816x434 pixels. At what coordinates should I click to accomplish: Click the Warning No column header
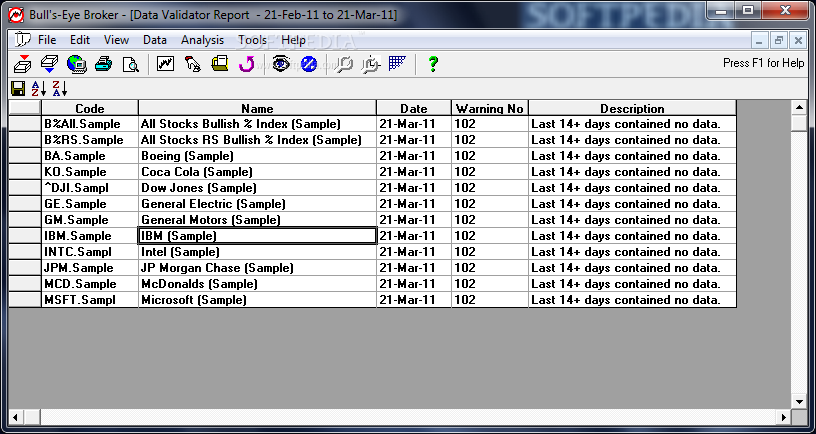pos(490,108)
